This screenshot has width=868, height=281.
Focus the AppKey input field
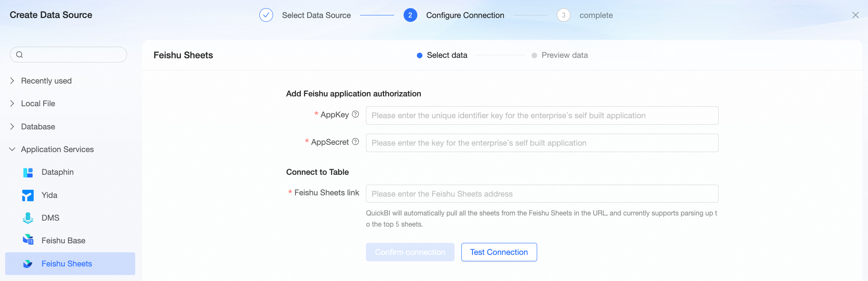542,115
